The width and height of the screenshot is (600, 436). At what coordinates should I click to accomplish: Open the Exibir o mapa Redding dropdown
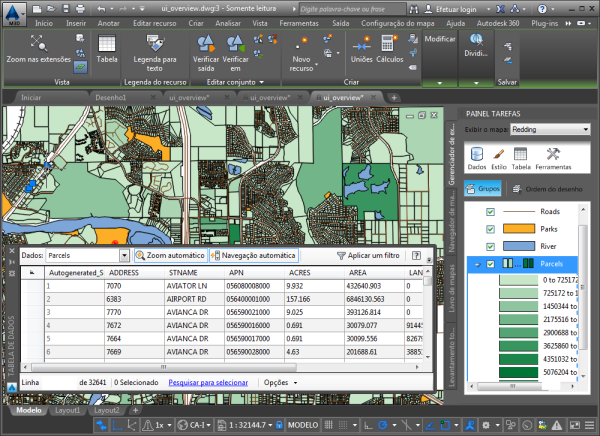click(x=549, y=129)
